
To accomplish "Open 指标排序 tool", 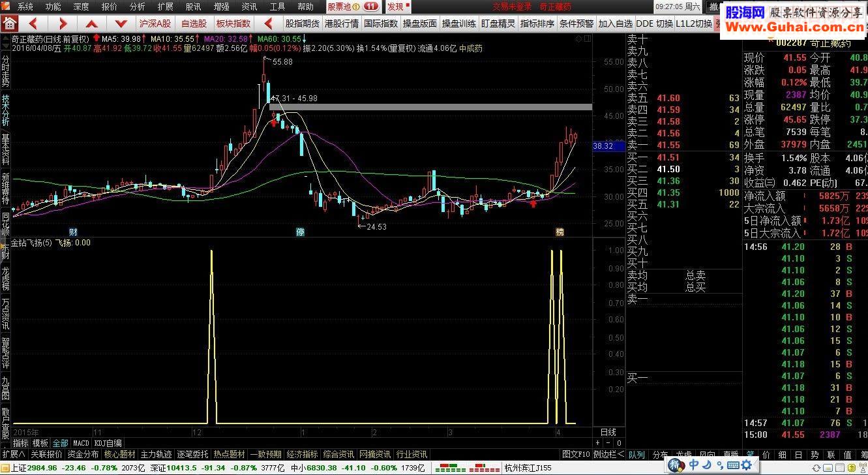I will [x=537, y=23].
